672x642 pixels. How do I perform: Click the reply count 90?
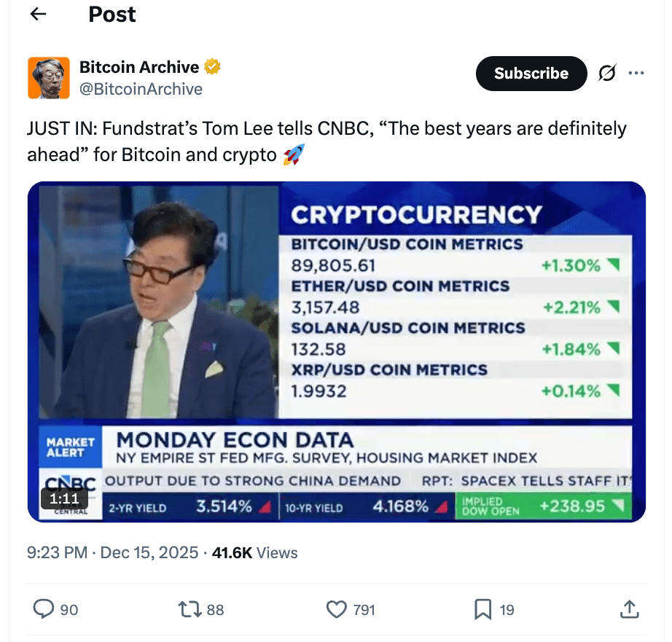coord(69,610)
